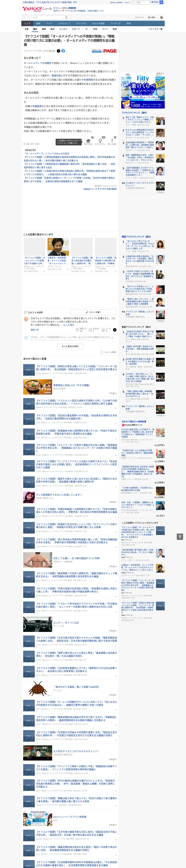Open 購入履歴 in header
Screen dimensions: 186x868
tap(152, 18)
